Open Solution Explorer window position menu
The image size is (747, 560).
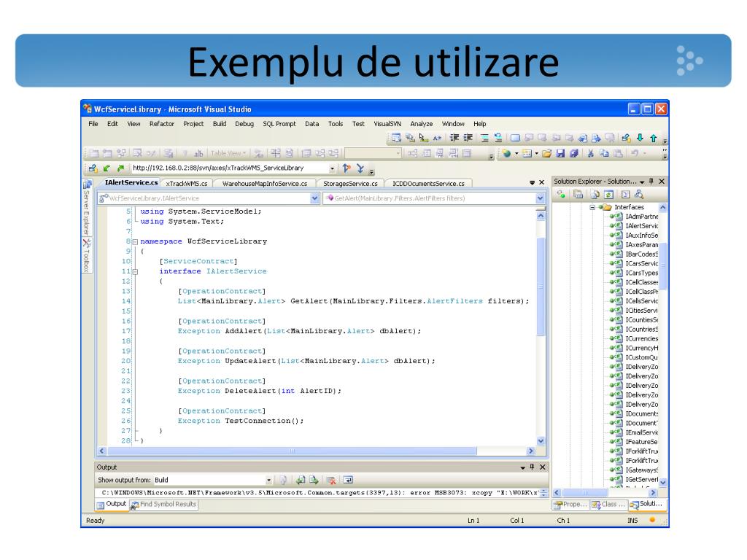click(642, 182)
